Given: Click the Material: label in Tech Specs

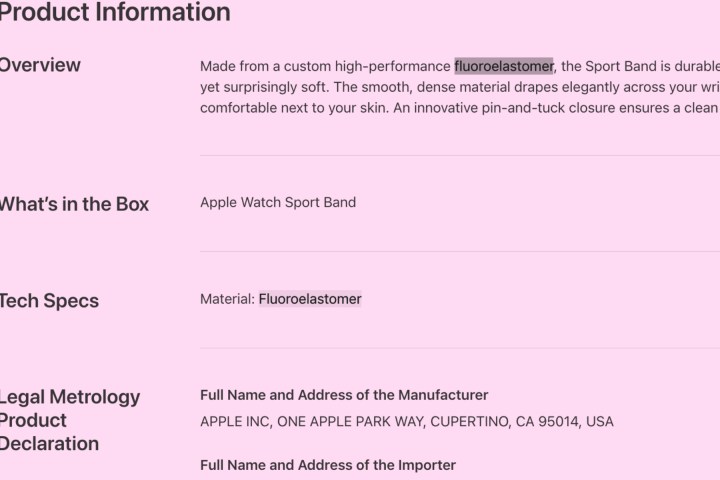Looking at the screenshot, I should pos(227,299).
